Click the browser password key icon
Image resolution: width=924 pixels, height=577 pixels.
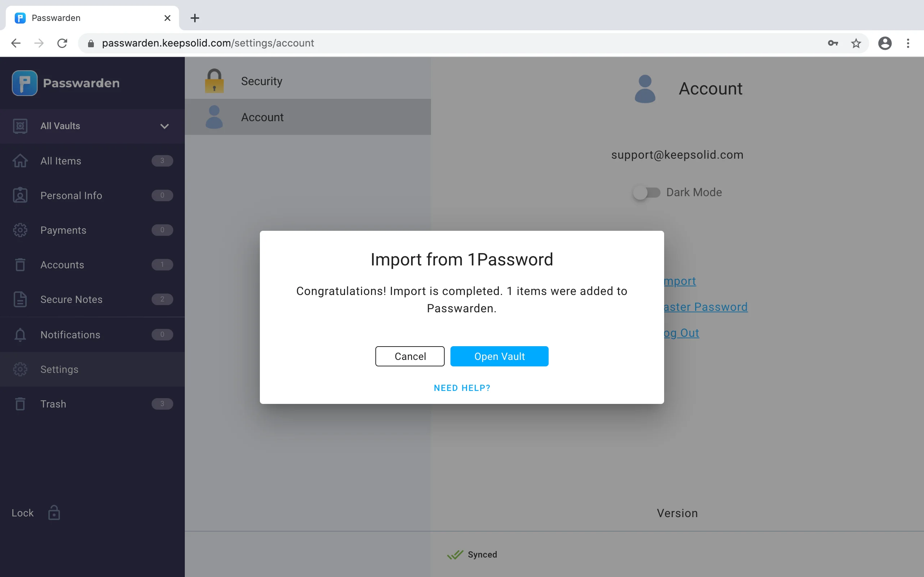pos(833,43)
